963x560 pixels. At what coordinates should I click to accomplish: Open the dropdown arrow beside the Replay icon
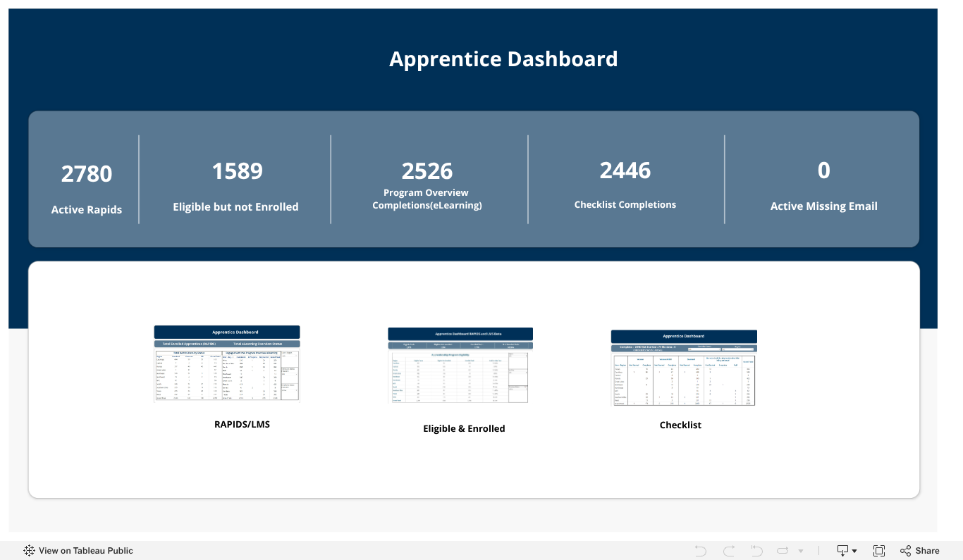point(801,551)
